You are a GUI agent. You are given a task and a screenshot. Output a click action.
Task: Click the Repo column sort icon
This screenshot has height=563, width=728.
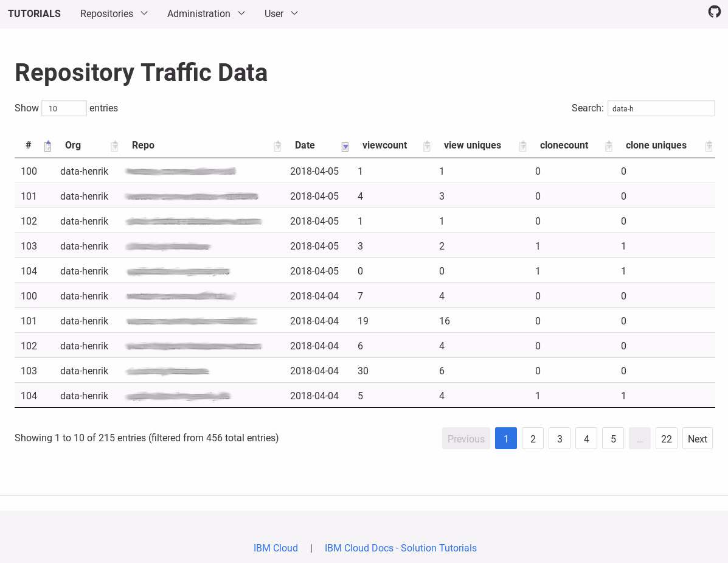(x=277, y=146)
